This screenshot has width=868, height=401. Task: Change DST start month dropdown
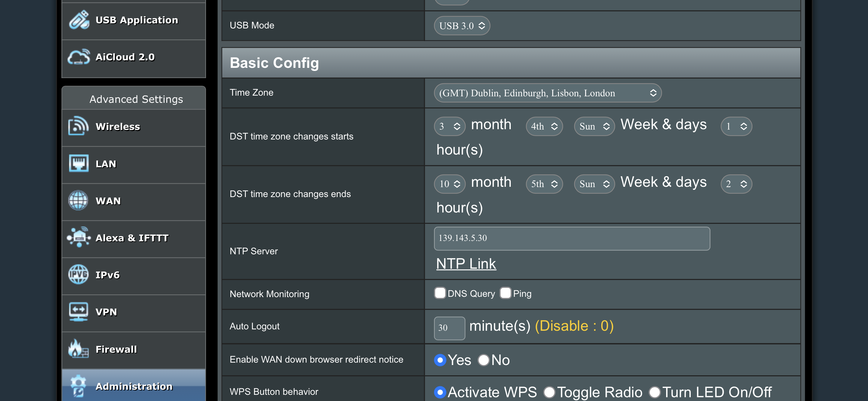[x=449, y=126]
